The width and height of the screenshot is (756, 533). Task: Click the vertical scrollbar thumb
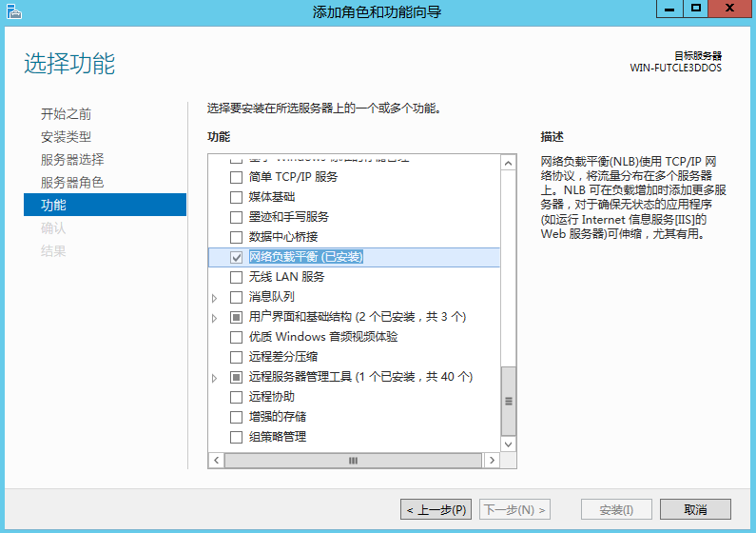pyautogui.click(x=508, y=402)
